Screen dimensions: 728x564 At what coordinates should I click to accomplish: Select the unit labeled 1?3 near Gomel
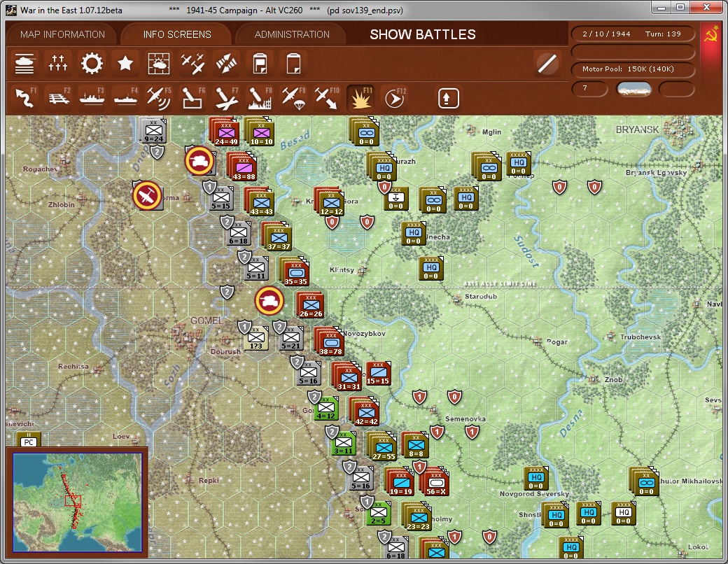pyautogui.click(x=255, y=337)
